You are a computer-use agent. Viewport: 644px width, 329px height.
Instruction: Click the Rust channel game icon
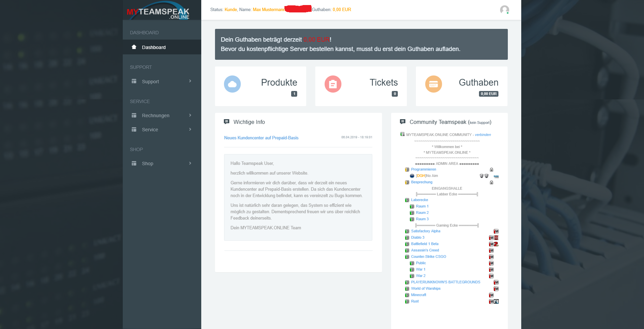(496, 301)
